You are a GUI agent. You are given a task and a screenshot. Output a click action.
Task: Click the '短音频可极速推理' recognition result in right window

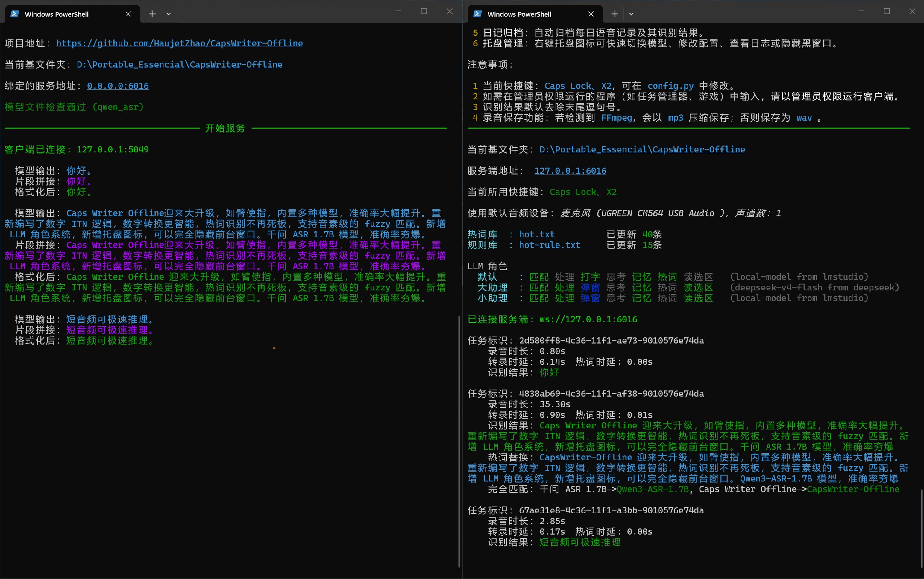point(580,542)
